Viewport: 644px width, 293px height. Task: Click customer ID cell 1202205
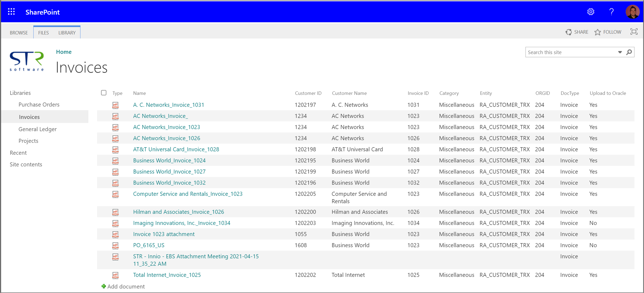pos(305,194)
